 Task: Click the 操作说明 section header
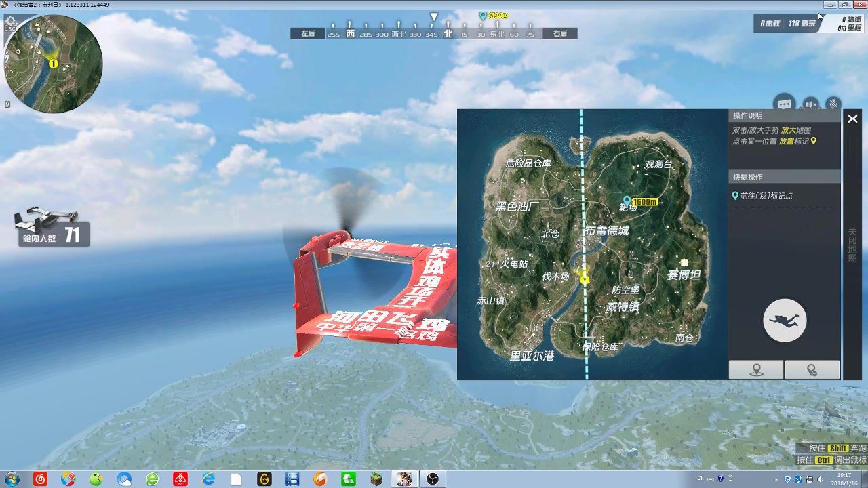click(x=785, y=116)
